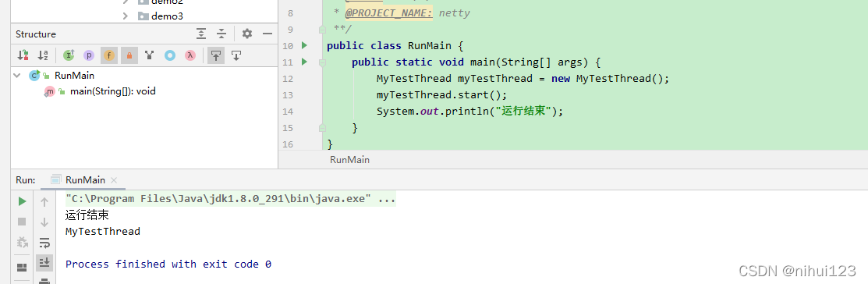Toggle show inherited members

69,55
